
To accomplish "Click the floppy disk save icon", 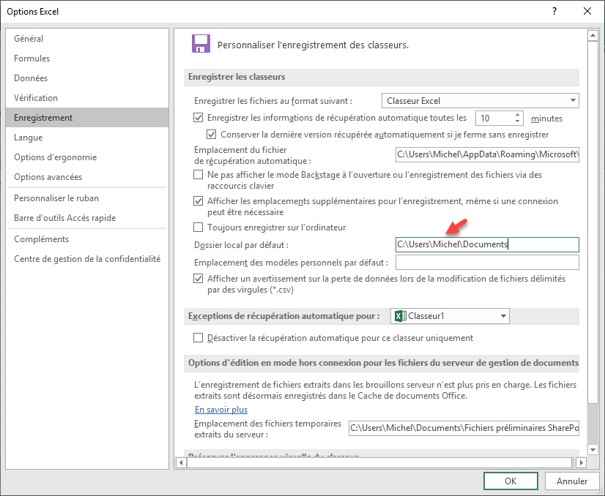I will (x=201, y=44).
